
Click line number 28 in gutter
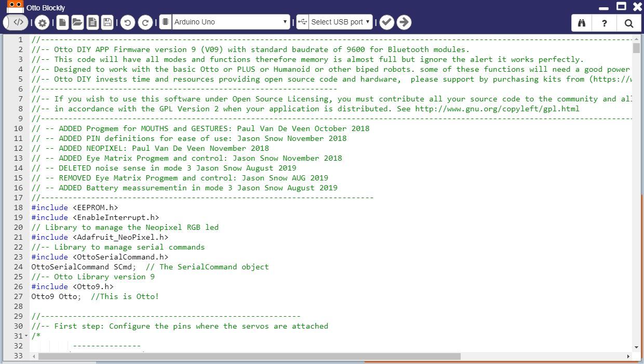(x=18, y=306)
